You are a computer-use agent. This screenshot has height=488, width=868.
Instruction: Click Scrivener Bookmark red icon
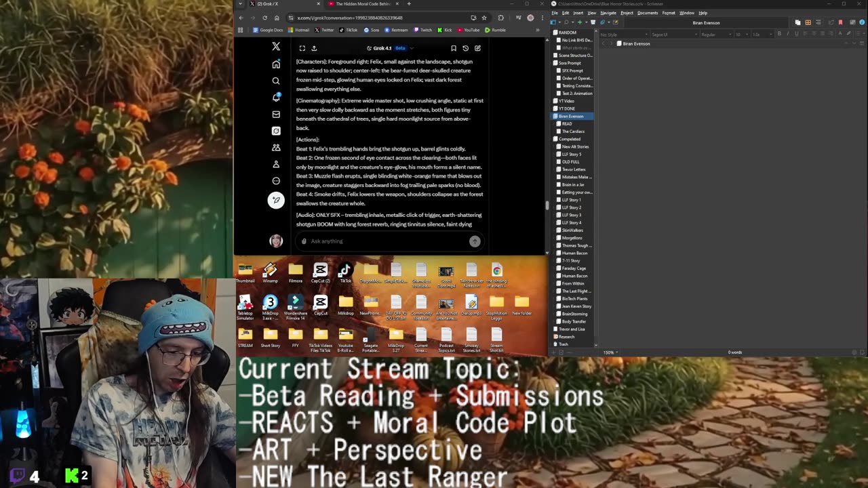840,22
